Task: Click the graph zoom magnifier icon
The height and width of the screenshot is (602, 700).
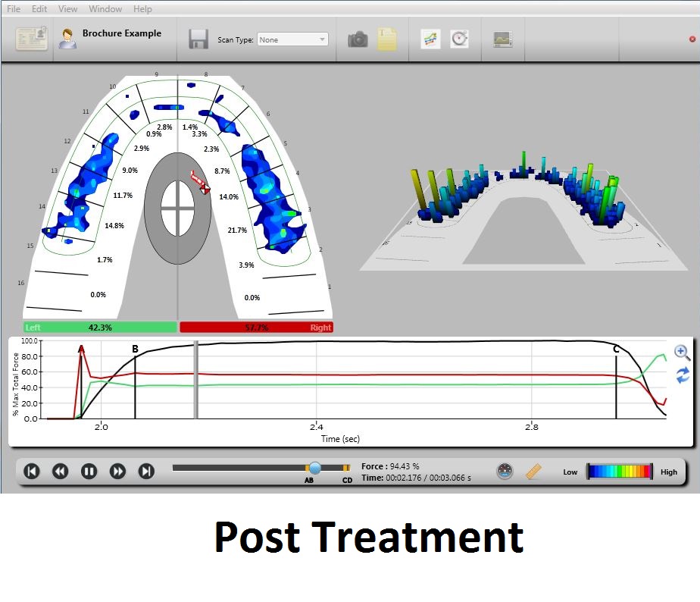Action: point(682,352)
